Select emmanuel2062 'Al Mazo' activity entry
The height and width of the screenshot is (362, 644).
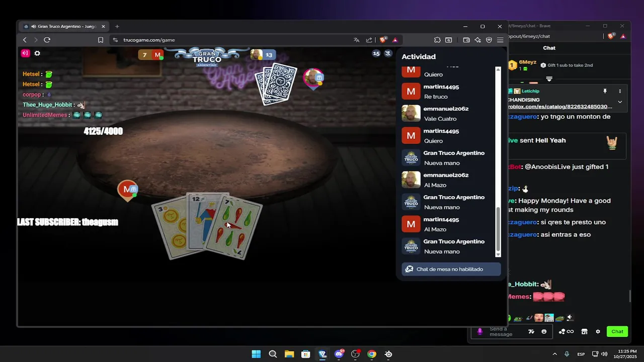(448, 180)
